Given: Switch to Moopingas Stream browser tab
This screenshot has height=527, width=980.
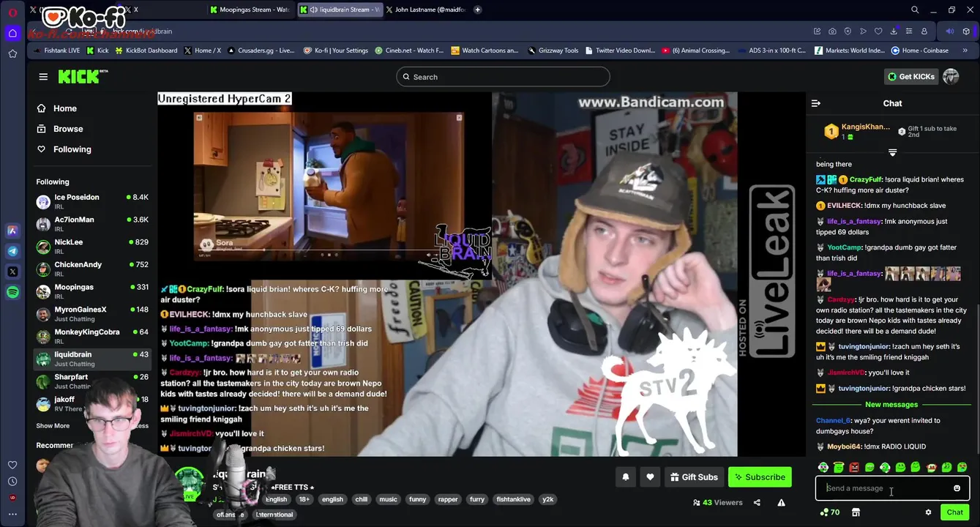Looking at the screenshot, I should (x=250, y=10).
